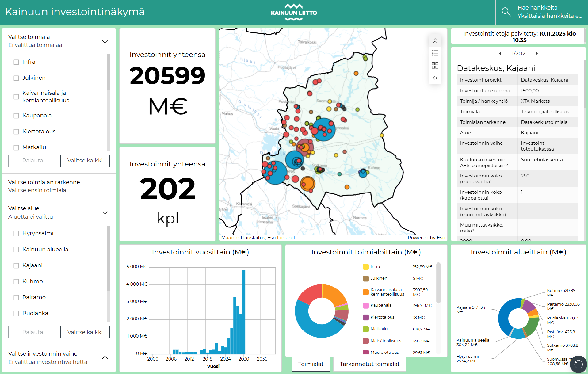The height and width of the screenshot is (374, 588).
Task: Select the Toimialat tab
Action: (x=311, y=364)
